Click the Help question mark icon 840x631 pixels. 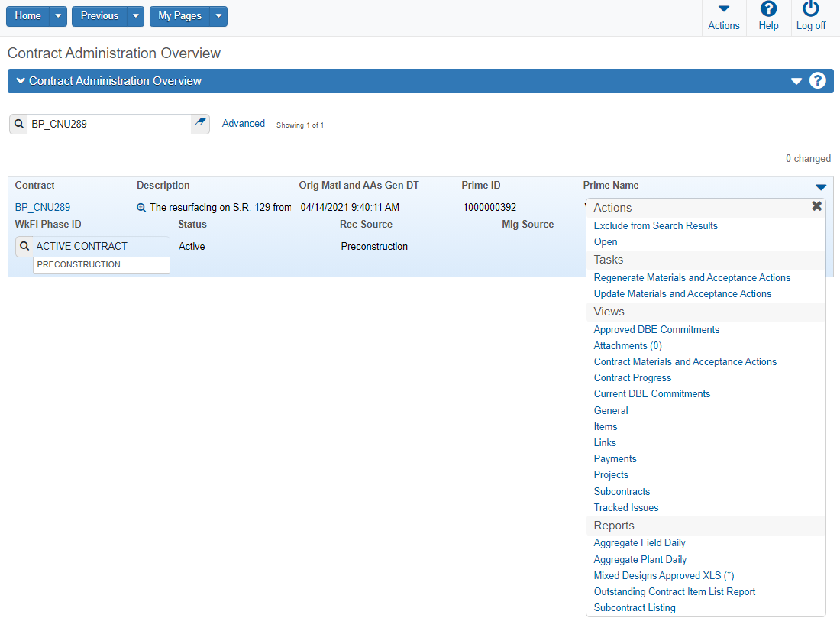click(769, 10)
